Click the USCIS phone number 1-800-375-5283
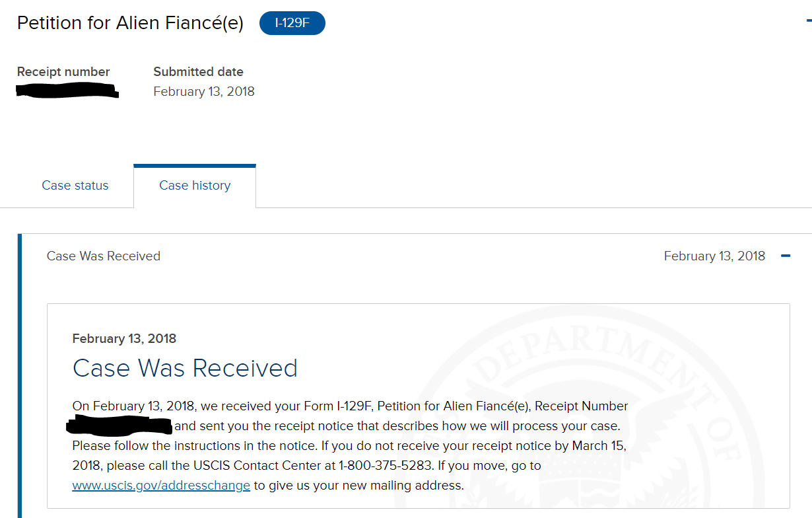The height and width of the screenshot is (518, 812). (x=385, y=466)
